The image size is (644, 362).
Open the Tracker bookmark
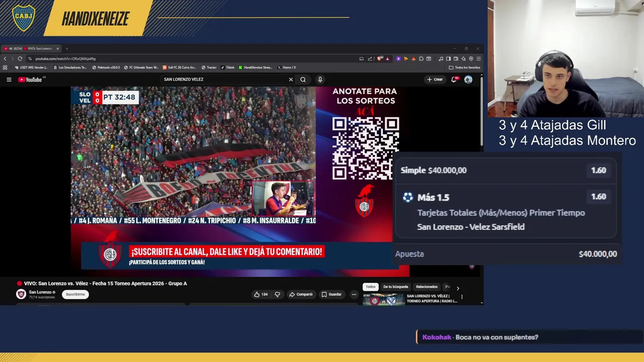tap(209, 67)
